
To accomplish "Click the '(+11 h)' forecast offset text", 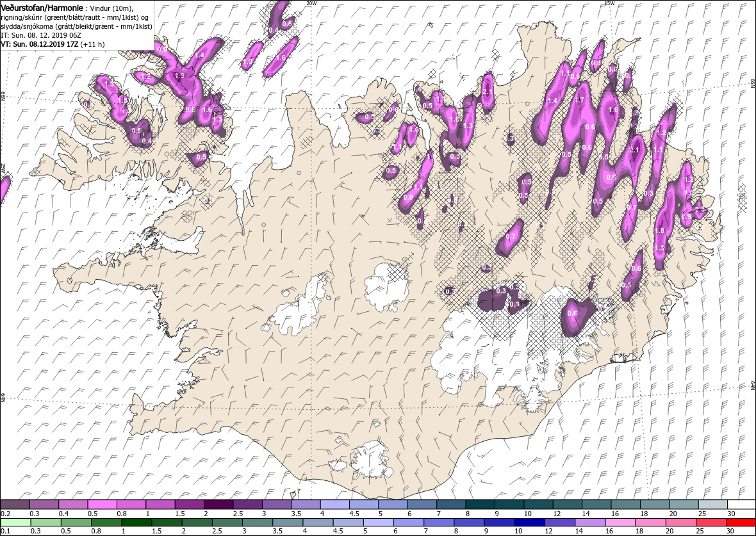I will tap(92, 44).
